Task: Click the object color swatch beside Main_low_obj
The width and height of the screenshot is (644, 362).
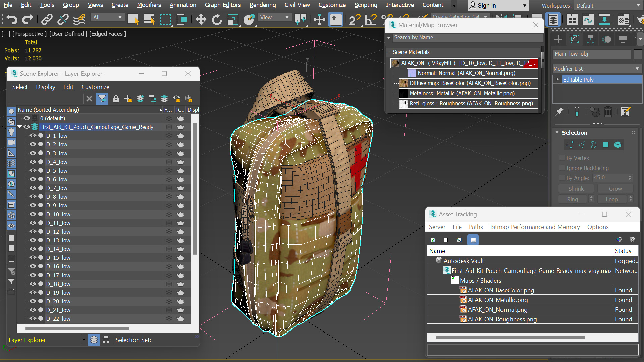Action: 638,54
